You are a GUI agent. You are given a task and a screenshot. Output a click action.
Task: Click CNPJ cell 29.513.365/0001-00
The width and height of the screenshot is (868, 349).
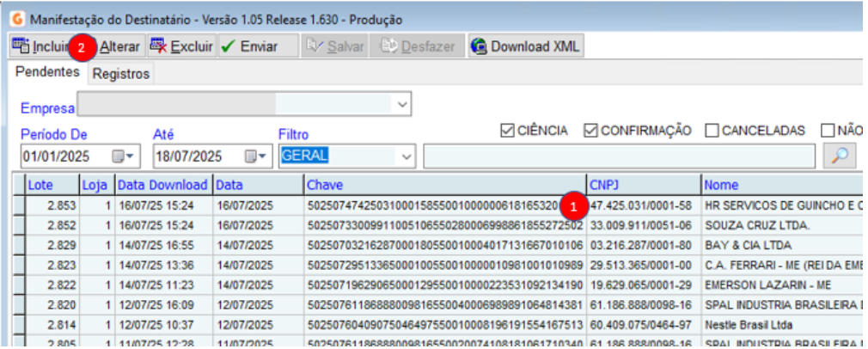coord(644,265)
